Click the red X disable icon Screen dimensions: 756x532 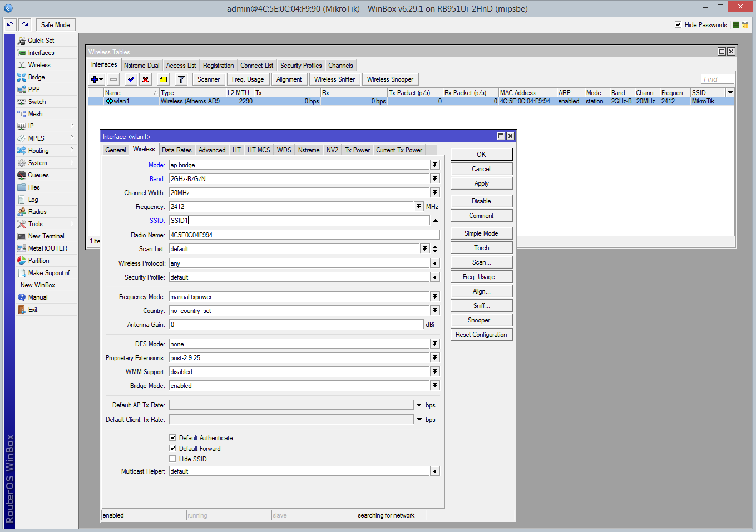pyautogui.click(x=145, y=79)
